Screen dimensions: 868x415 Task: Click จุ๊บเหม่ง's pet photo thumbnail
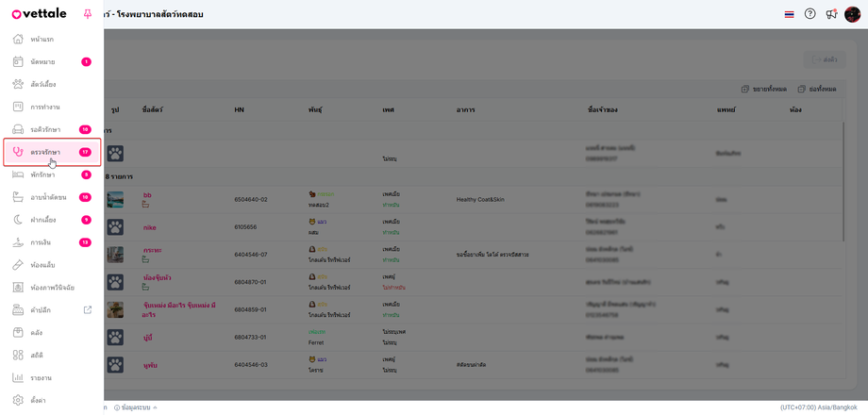pyautogui.click(x=115, y=310)
